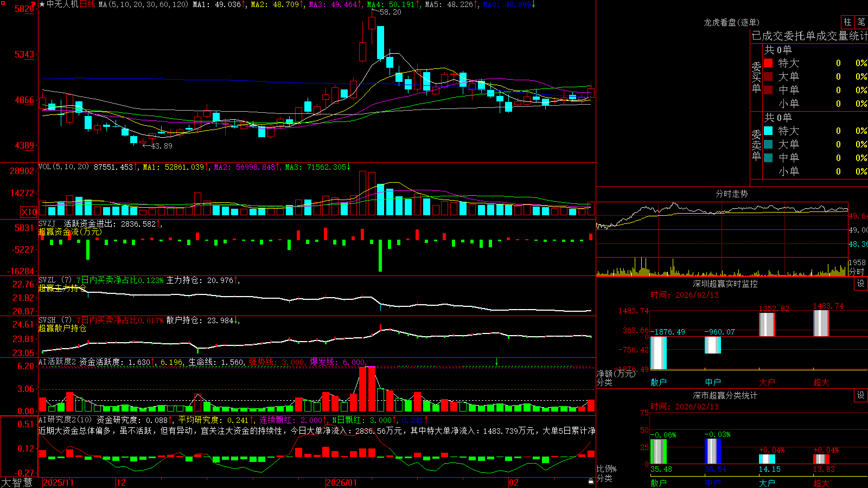
Task: Click the 生命线: 1.560 label
Action: click(x=216, y=362)
